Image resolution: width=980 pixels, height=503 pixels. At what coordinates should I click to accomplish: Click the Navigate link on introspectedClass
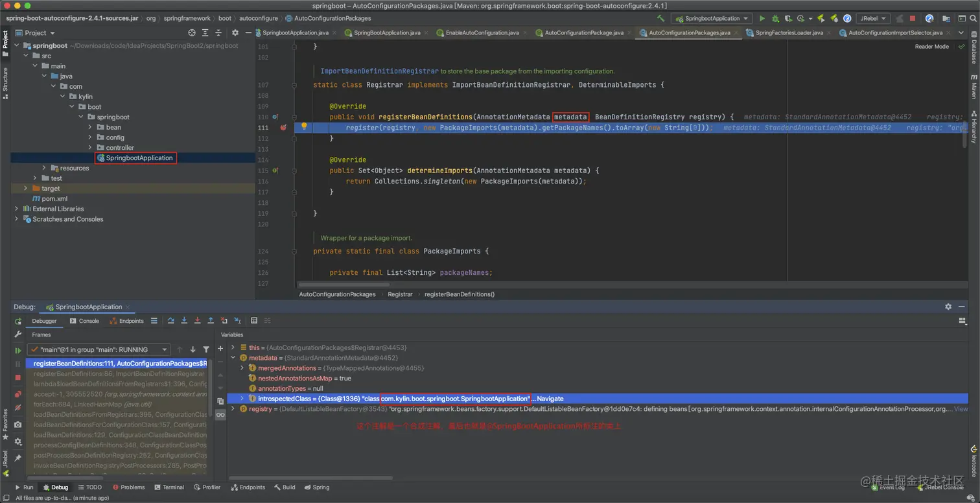click(x=550, y=399)
